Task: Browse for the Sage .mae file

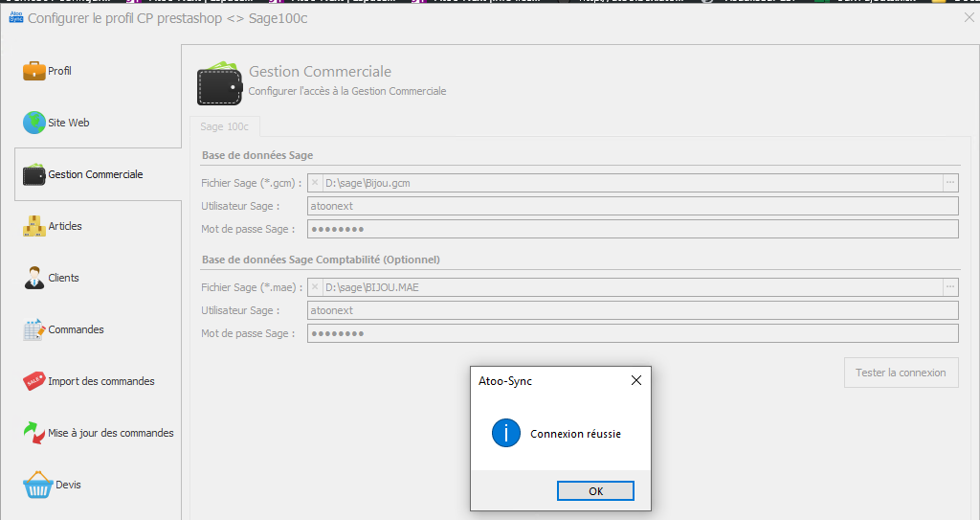Action: tap(950, 287)
